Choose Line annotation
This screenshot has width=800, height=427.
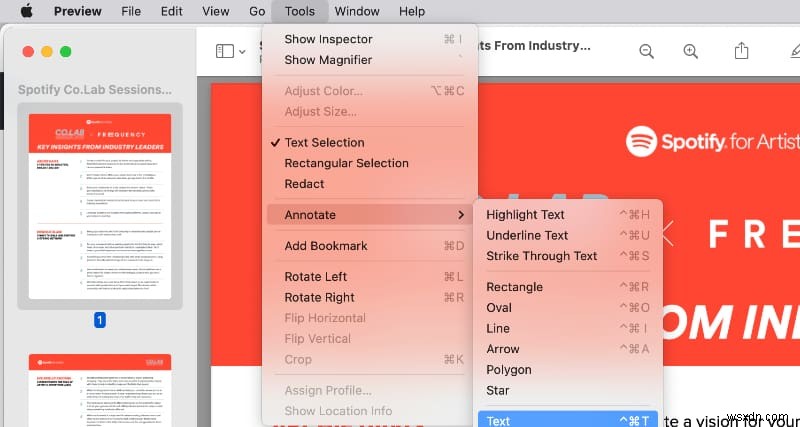point(568,329)
